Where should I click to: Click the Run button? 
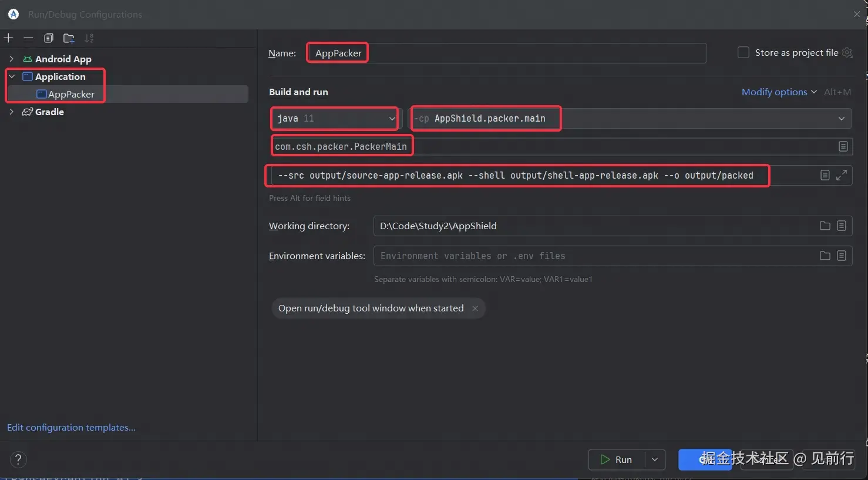[617, 459]
